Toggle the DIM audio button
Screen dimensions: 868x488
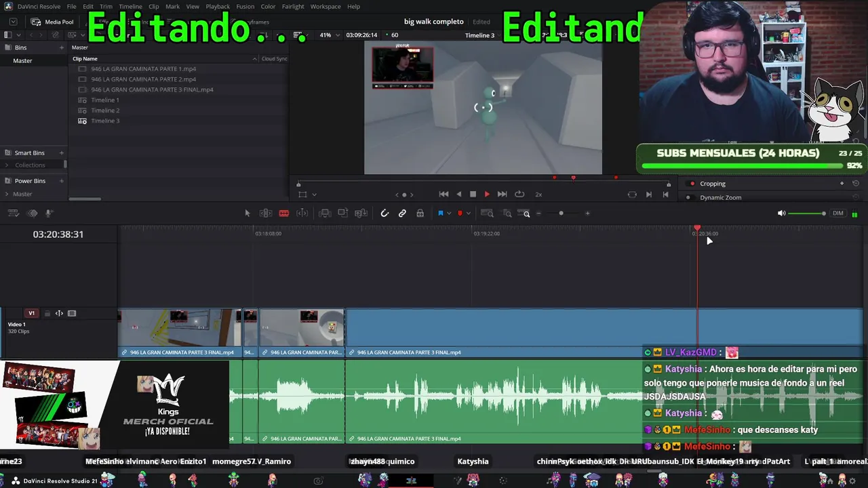pyautogui.click(x=838, y=213)
